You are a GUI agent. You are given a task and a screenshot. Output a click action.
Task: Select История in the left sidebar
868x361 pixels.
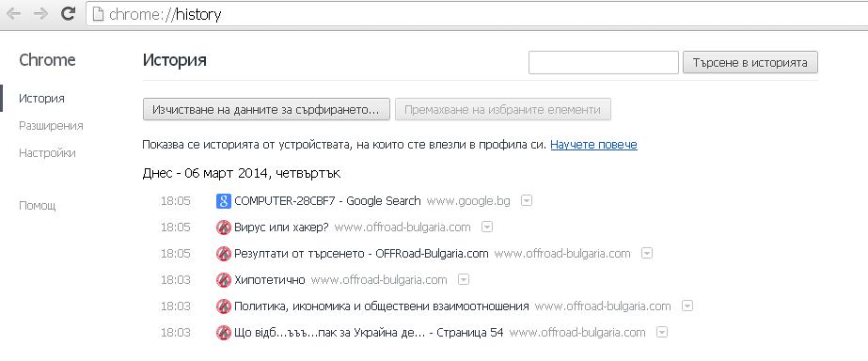point(41,99)
